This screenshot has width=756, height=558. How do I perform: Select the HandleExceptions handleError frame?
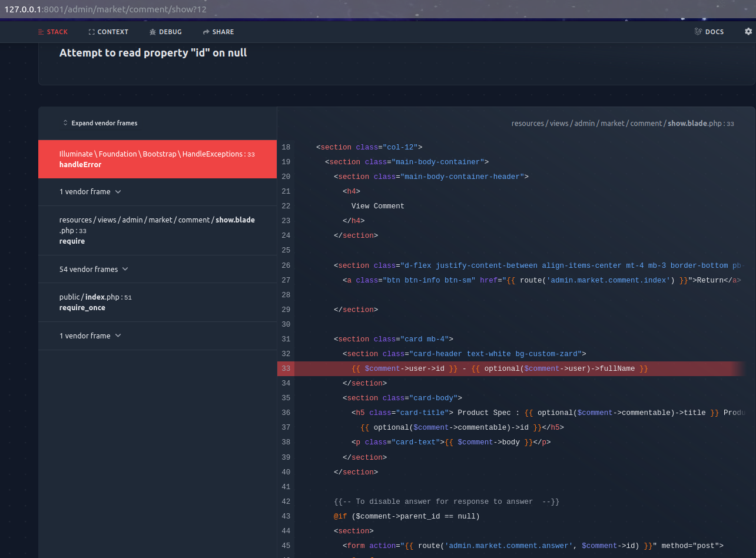tap(157, 159)
